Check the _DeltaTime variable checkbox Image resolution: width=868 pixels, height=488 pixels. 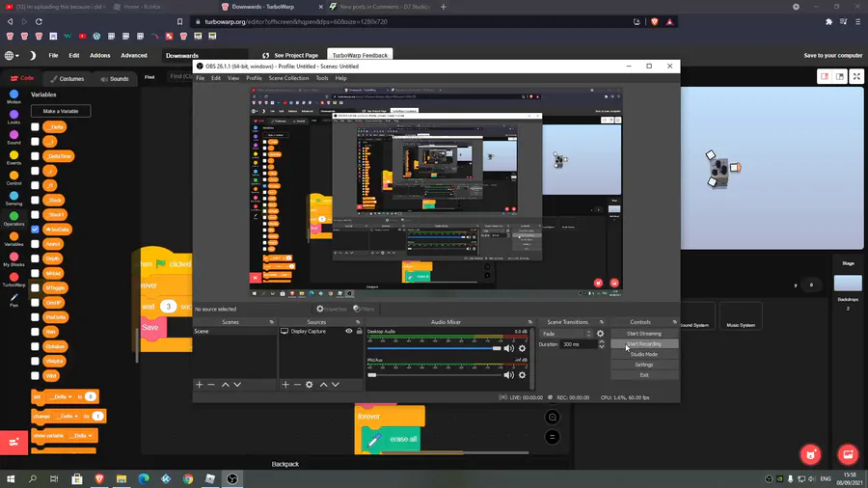click(35, 156)
